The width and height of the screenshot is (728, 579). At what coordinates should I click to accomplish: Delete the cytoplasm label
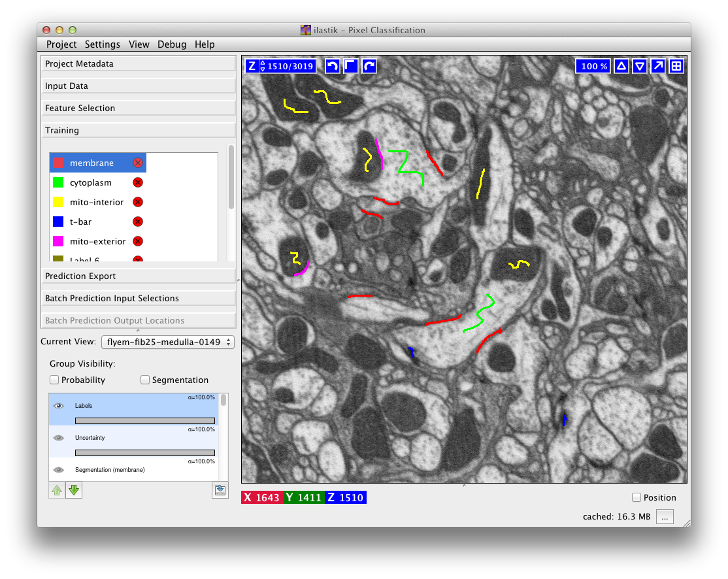[x=137, y=183]
